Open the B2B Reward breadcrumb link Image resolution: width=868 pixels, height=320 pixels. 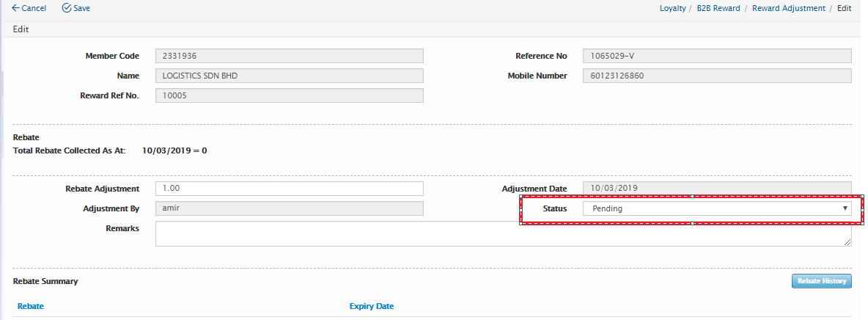click(x=718, y=8)
